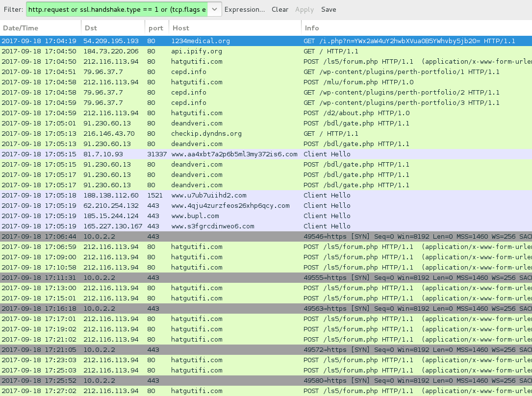Select the 17:25:03 hatgutifi.com POST row

coord(266,370)
